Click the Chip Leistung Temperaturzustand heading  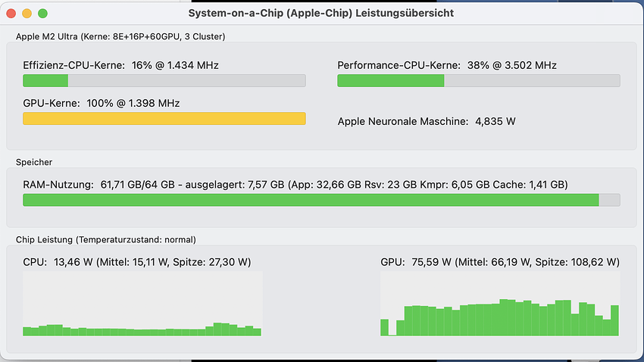(x=106, y=239)
